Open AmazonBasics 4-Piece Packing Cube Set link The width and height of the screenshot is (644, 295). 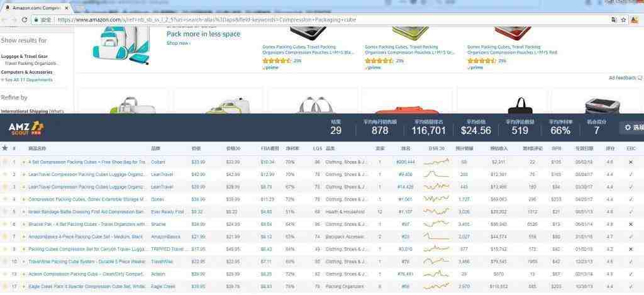point(85,237)
